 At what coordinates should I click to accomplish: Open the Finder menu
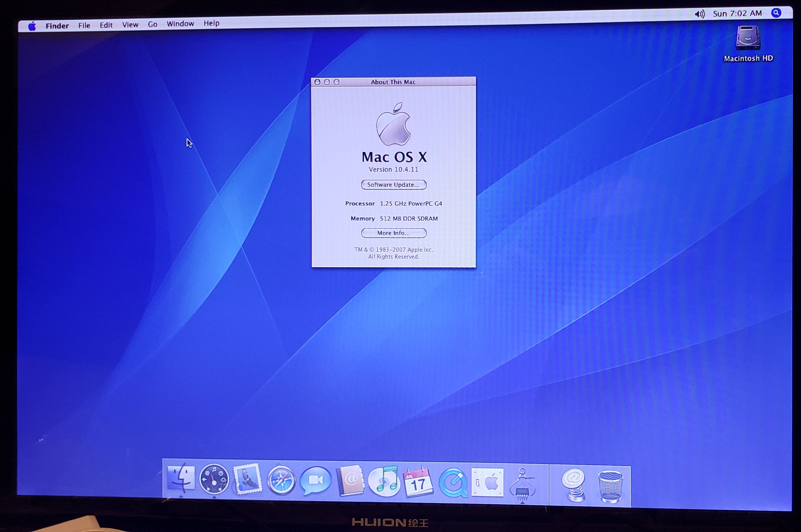pyautogui.click(x=57, y=26)
